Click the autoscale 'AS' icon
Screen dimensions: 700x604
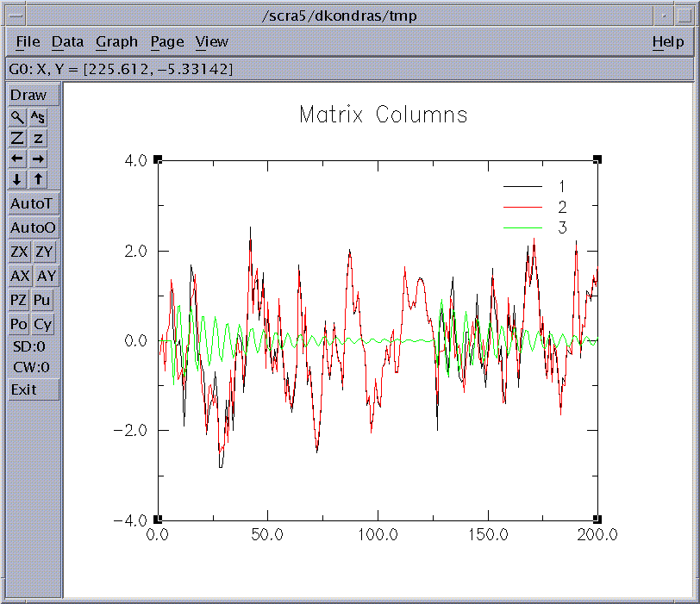point(39,117)
